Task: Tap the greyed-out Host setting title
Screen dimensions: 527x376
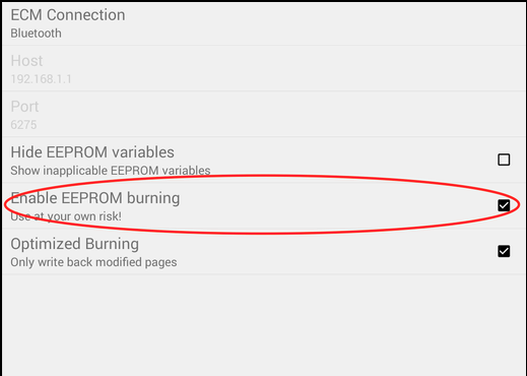Action: coord(27,61)
